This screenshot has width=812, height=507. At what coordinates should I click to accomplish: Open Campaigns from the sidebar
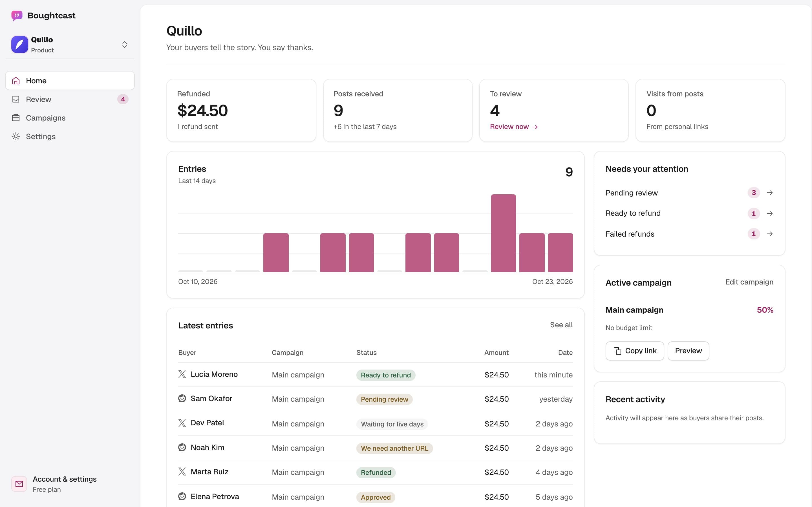(70, 118)
